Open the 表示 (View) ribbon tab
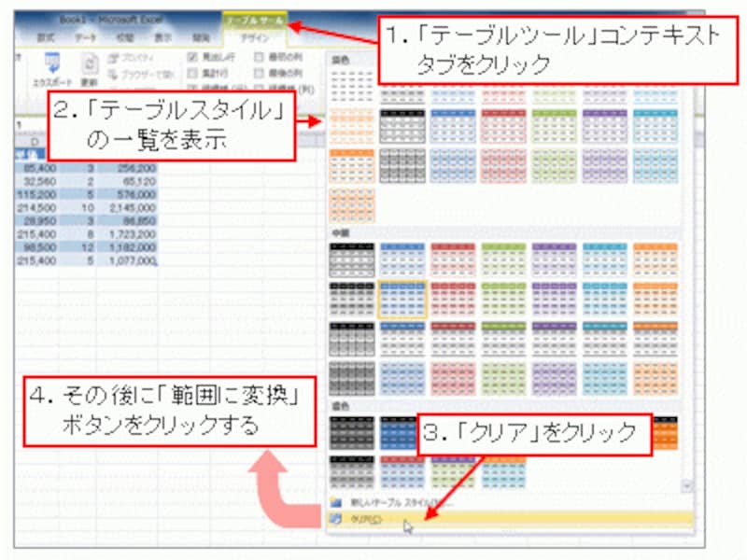This screenshot has width=747, height=560. pos(162,37)
